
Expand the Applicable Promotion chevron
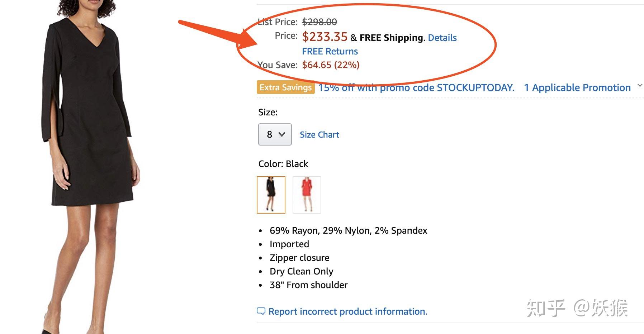[x=640, y=86]
